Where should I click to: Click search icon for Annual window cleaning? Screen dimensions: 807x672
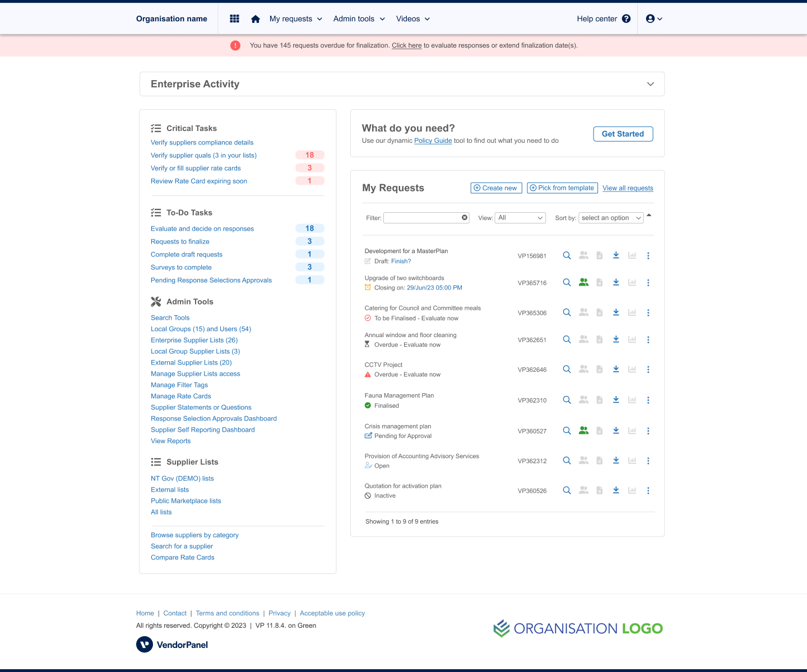click(x=567, y=339)
